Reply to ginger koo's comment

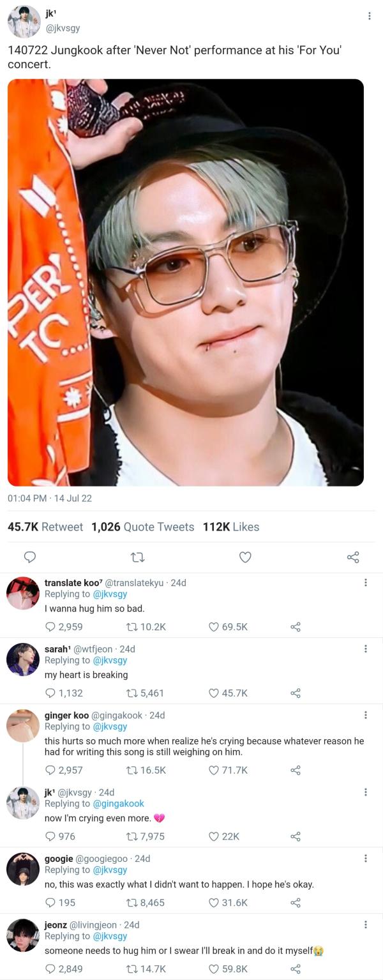(50, 771)
